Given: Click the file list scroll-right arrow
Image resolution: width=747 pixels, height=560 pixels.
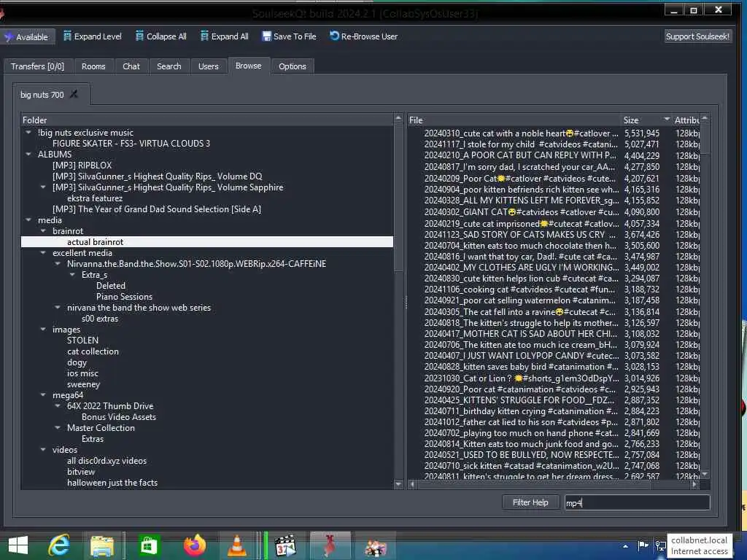Looking at the screenshot, I should point(694,484).
